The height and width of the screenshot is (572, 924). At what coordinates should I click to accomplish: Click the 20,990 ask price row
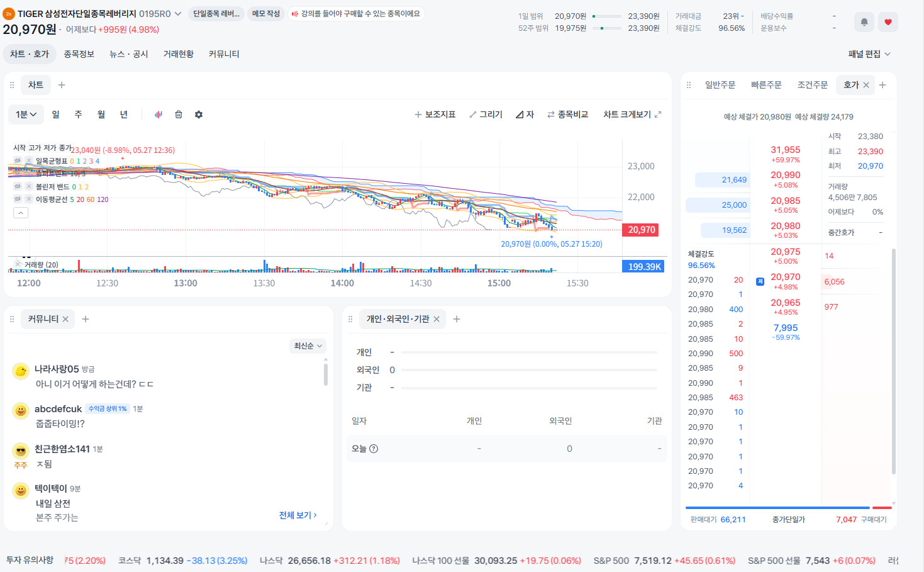coord(786,179)
